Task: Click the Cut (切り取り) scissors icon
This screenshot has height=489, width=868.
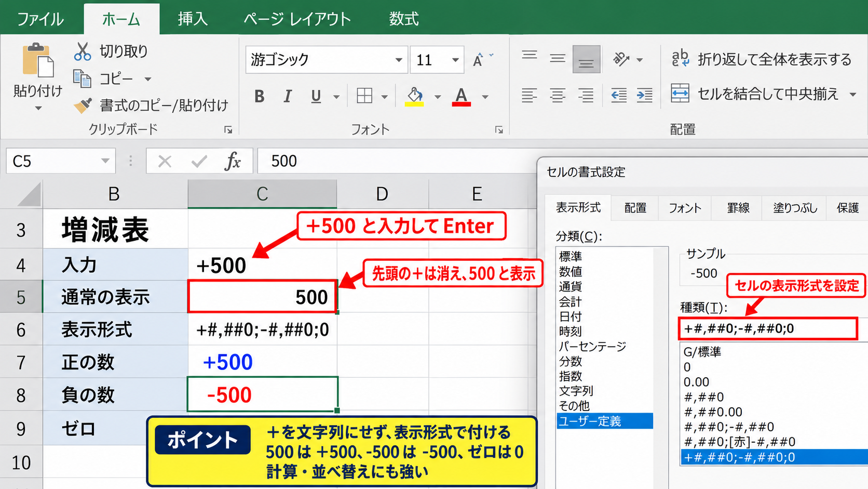Action: (83, 51)
